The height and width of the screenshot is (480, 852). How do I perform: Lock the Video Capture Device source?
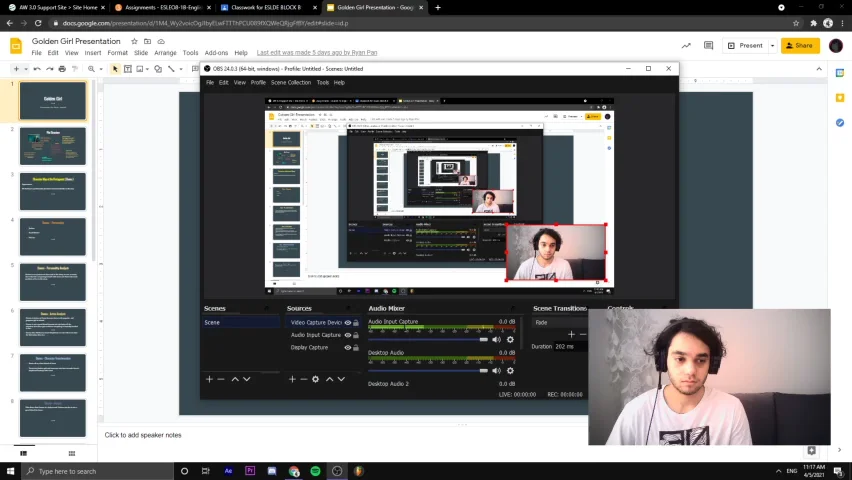(356, 322)
